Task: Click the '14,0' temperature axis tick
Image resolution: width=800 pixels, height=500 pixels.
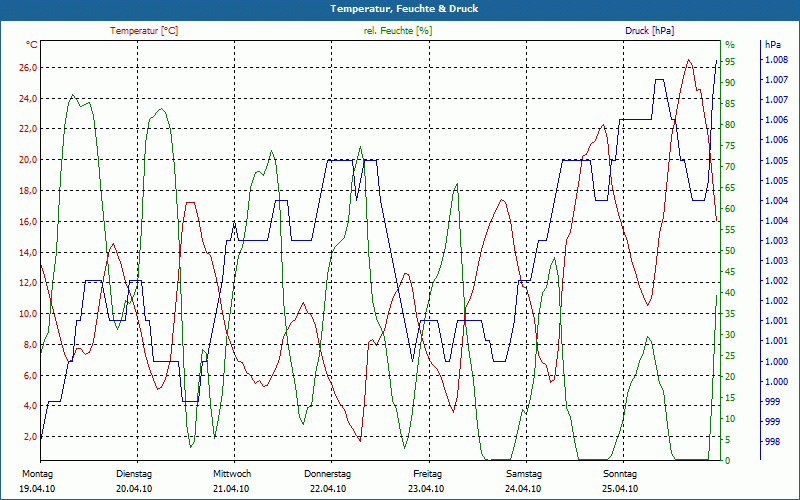Action: point(28,253)
